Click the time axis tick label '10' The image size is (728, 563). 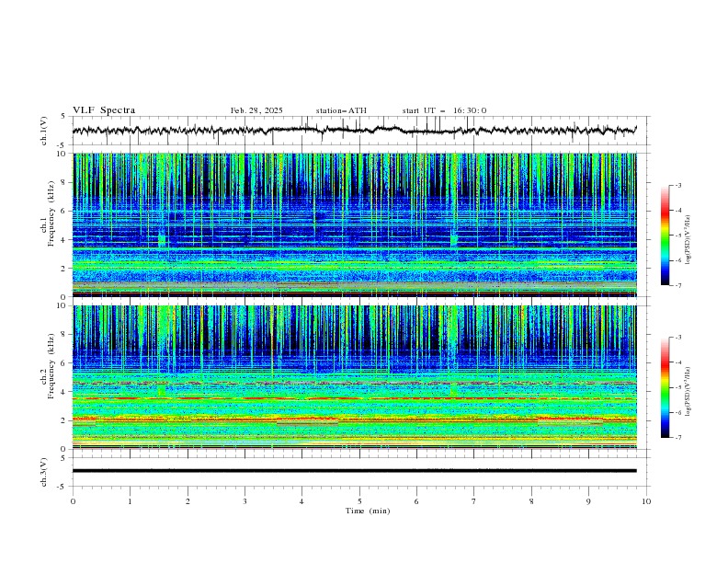tap(646, 501)
